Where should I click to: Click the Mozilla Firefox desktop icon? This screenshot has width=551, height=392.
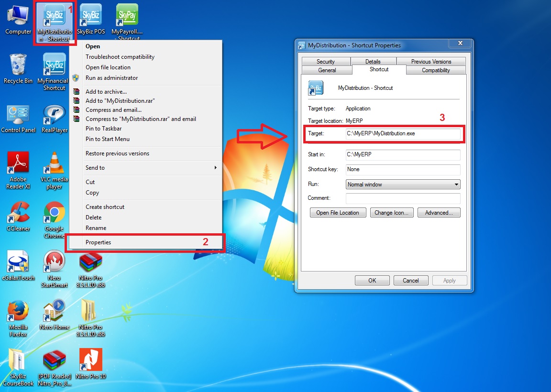[18, 312]
